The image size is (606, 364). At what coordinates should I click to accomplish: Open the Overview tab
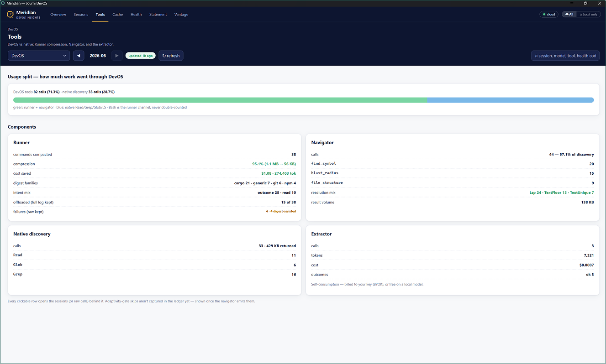[58, 15]
